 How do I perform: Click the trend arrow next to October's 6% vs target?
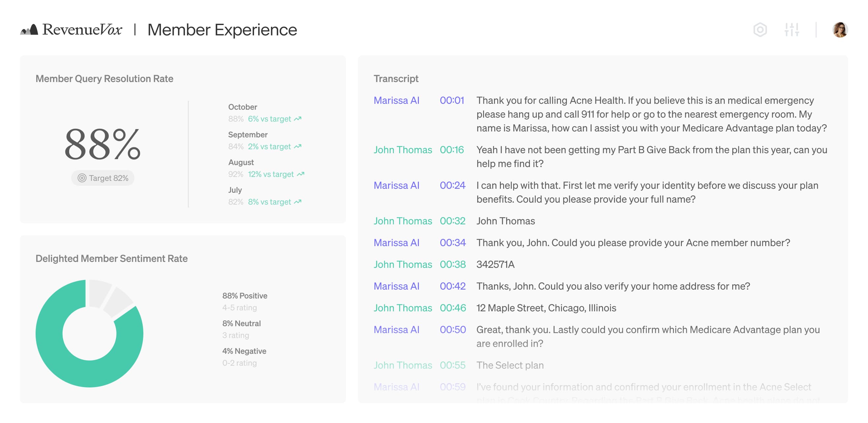298,119
